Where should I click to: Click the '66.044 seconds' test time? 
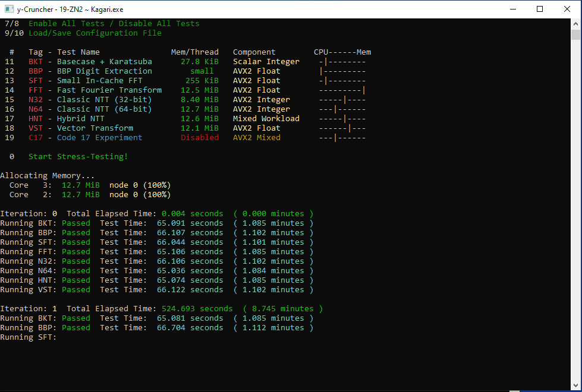click(190, 242)
